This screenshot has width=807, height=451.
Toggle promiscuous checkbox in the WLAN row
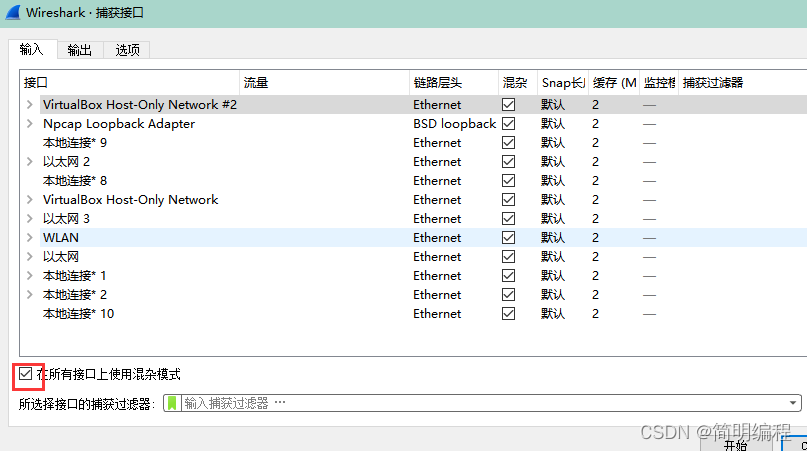pyautogui.click(x=508, y=237)
